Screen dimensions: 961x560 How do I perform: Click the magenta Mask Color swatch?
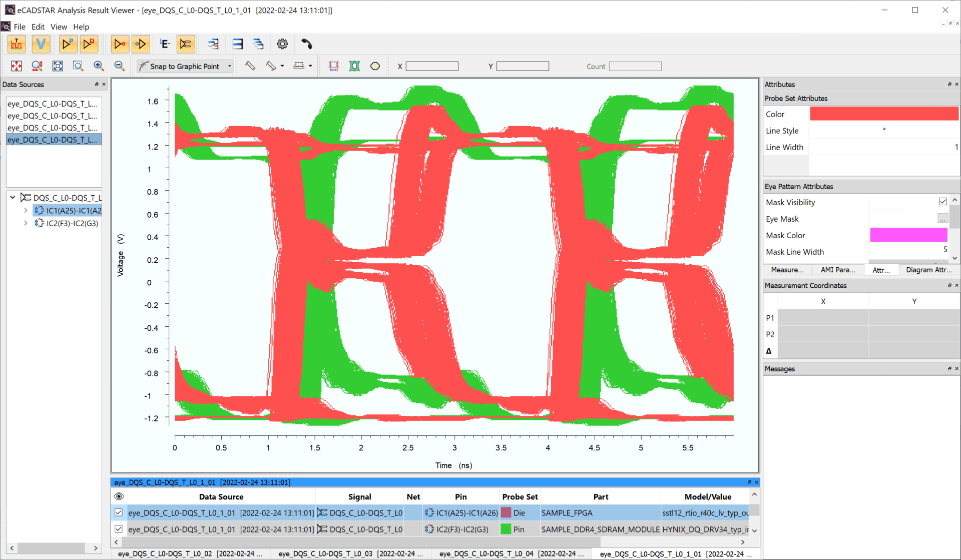[909, 235]
